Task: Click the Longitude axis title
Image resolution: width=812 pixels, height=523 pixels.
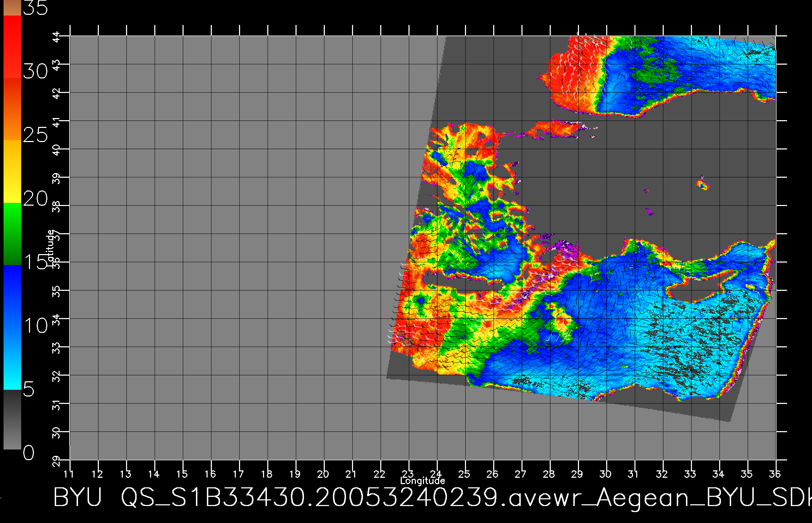Action: 423,481
